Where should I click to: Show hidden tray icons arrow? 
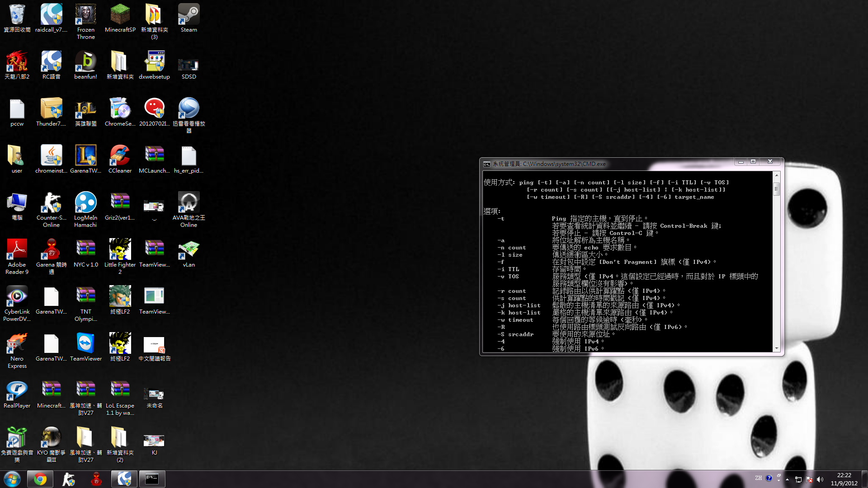[x=787, y=479]
